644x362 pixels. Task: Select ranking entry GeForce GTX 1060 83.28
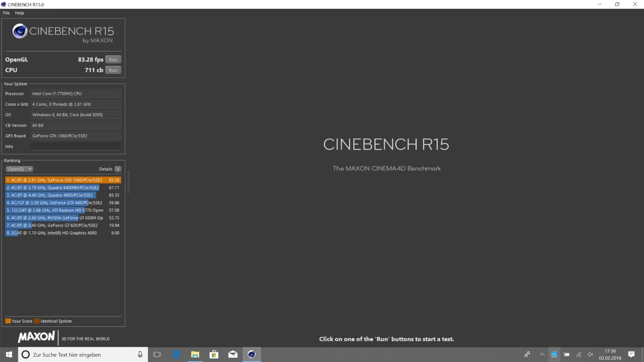pos(63,180)
